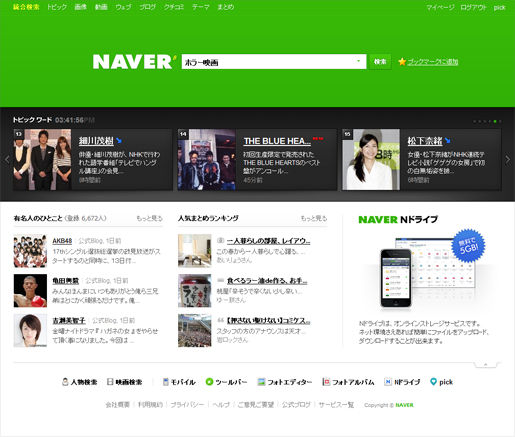Click blue trend arrow beside 細川茂樹
The height and width of the screenshot is (437, 515).
pos(119,141)
